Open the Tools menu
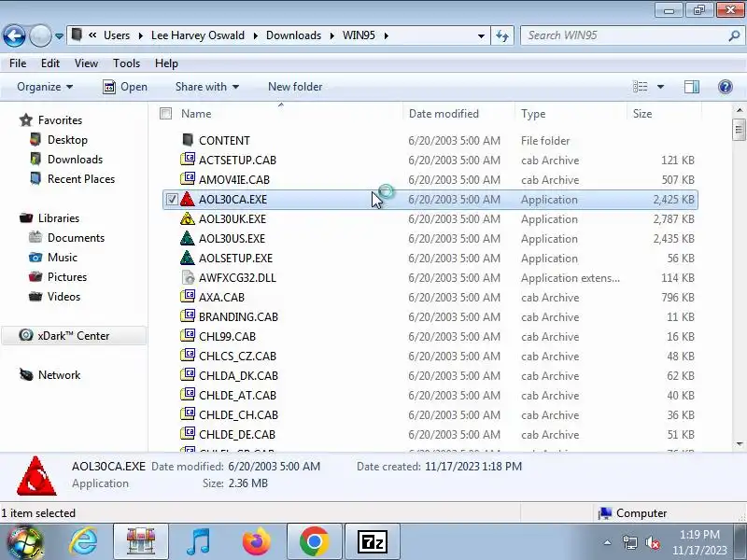Viewport: 747px width, 560px height. 126,63
